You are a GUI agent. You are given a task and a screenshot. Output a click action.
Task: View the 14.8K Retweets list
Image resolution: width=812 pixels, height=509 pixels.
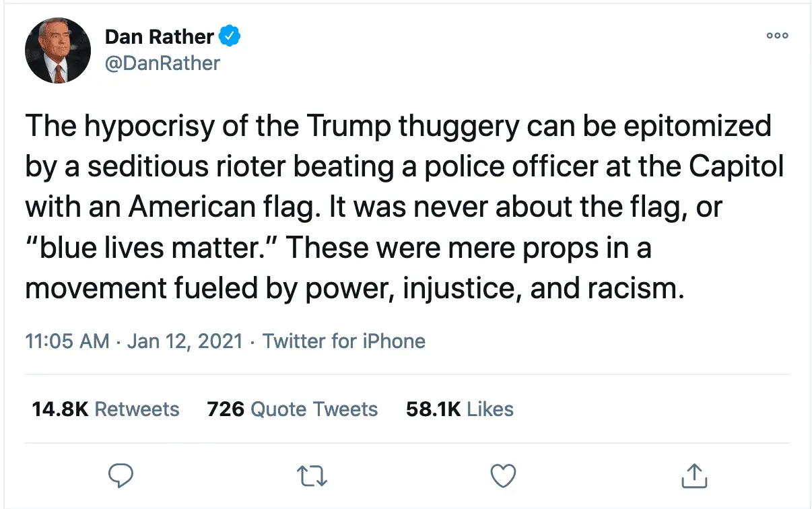[106, 409]
